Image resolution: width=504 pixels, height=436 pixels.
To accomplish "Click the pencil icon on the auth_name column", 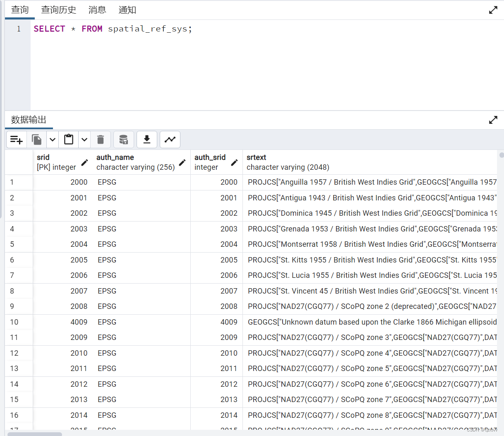I will click(x=182, y=163).
